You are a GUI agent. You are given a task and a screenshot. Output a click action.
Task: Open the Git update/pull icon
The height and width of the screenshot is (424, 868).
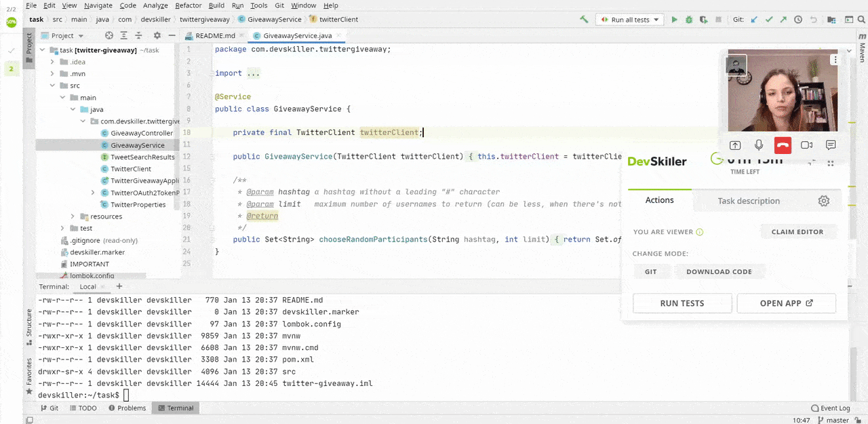pos(753,19)
